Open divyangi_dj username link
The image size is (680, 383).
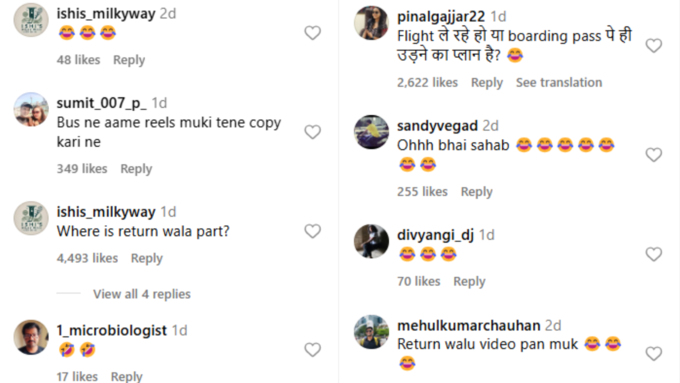[435, 235]
